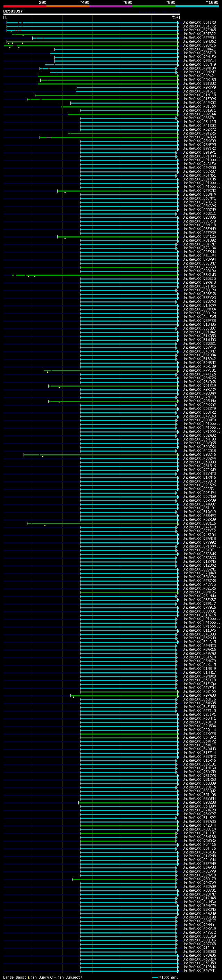Screen dimensions: 222x980
Task: Select the UniRef100_C5XL85 label
Action: point(199,80)
